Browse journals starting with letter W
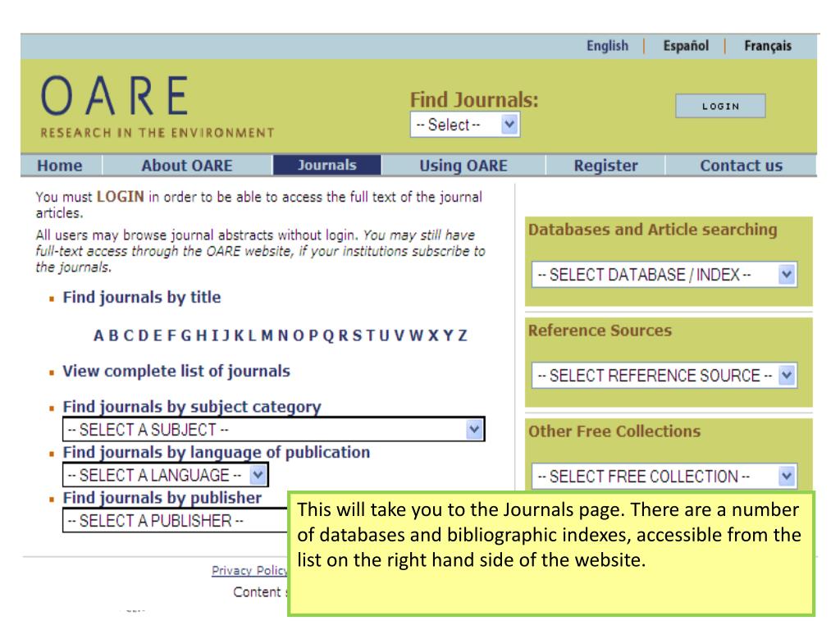 [x=416, y=336]
